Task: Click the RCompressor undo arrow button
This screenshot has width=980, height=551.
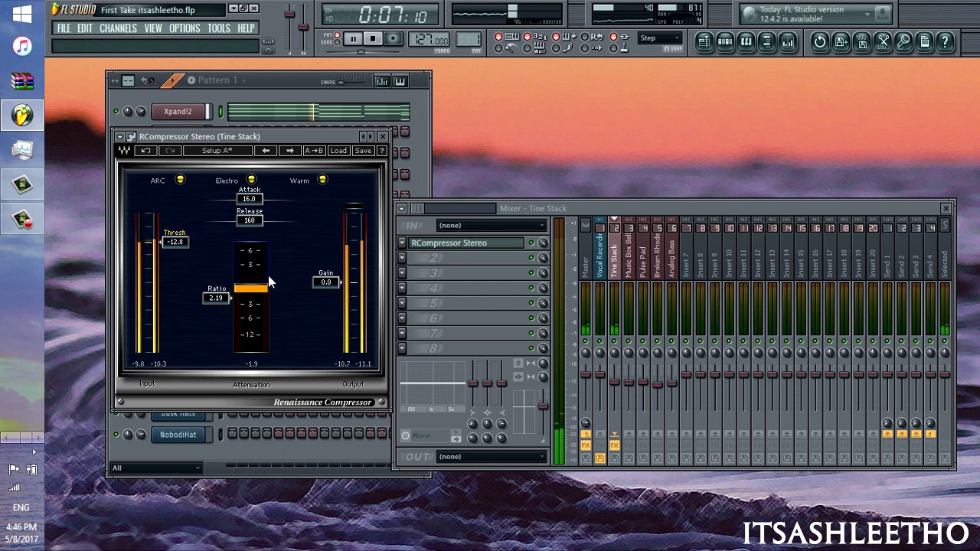Action: point(145,151)
